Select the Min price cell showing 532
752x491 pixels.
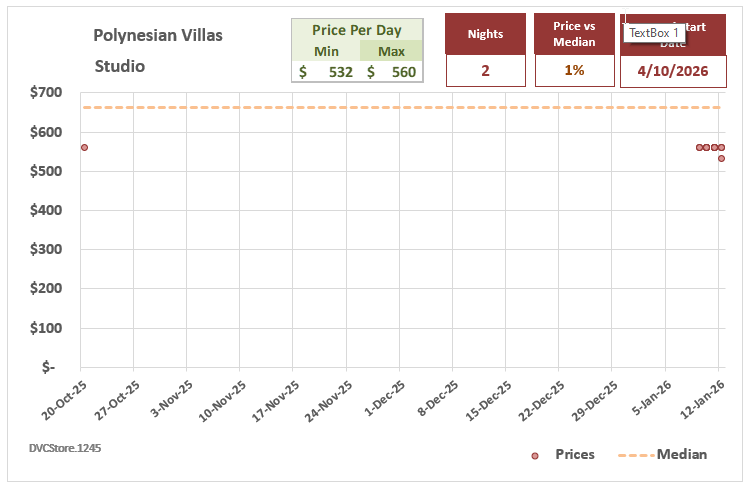[x=326, y=71]
